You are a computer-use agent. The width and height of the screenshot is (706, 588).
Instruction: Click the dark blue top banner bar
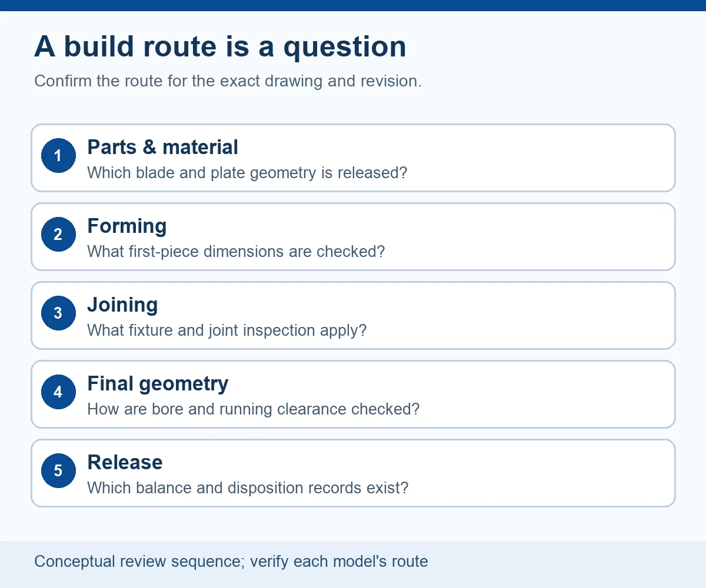point(353,5)
